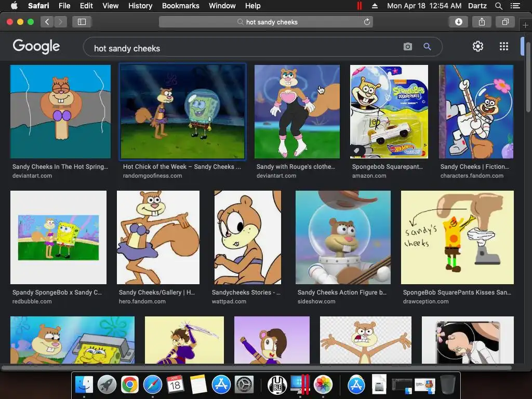
Task: Open Safari compass icon in Dock
Action: pyautogui.click(x=153, y=385)
